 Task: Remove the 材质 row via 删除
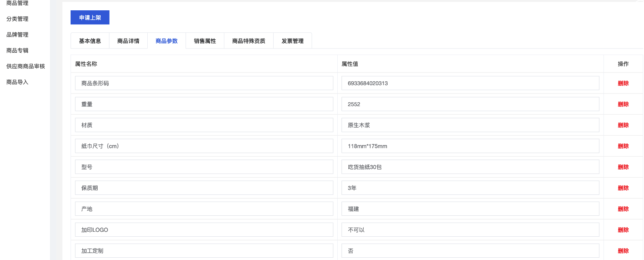pos(623,125)
